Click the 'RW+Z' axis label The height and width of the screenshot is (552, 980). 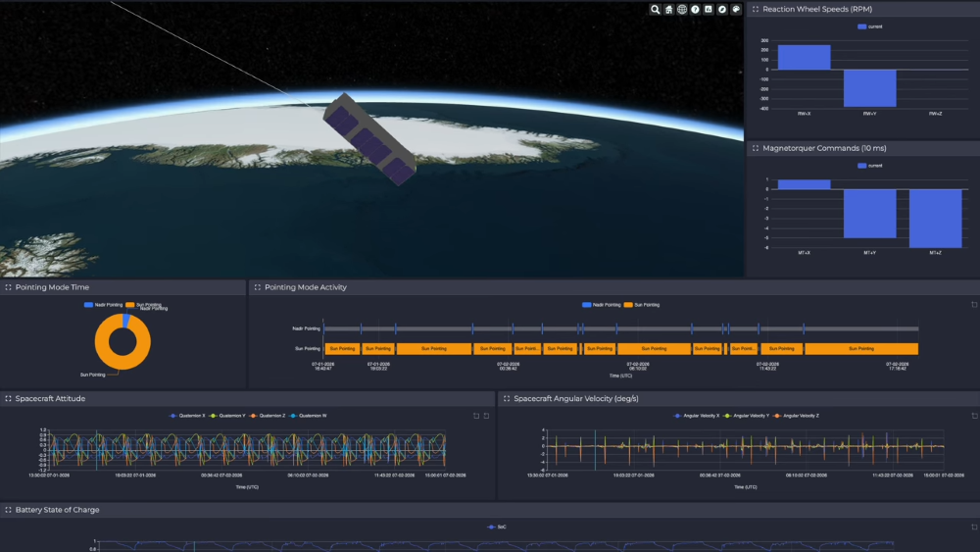coord(936,114)
